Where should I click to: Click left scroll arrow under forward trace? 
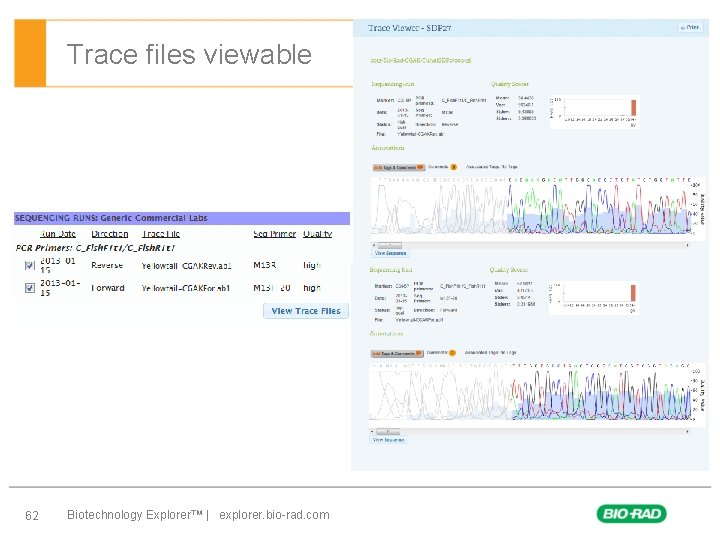pyautogui.click(x=372, y=432)
